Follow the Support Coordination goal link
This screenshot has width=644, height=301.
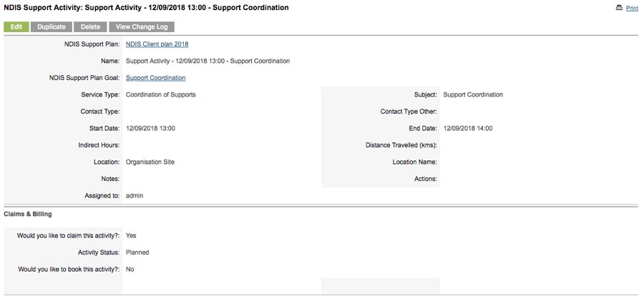pos(156,78)
